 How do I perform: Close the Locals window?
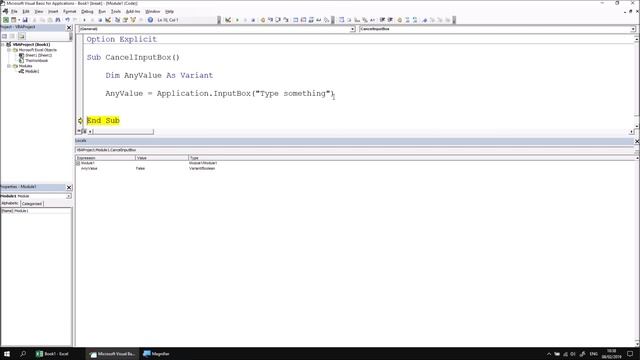coord(637,141)
